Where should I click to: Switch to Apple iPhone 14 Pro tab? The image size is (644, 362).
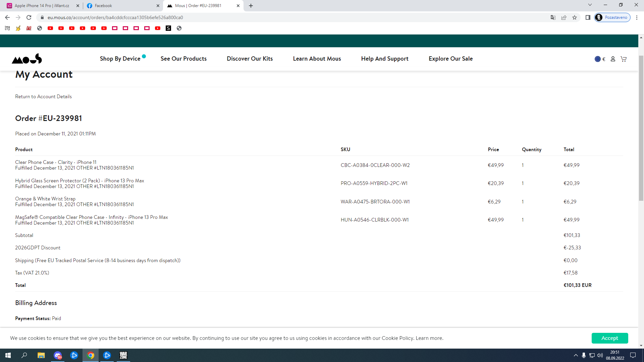[x=42, y=6]
